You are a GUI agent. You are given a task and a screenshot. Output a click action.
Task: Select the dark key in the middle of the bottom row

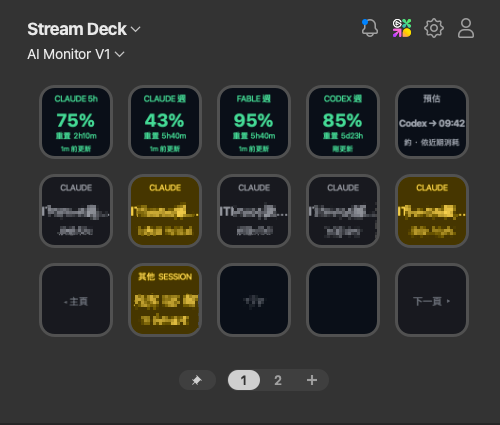[x=254, y=300]
